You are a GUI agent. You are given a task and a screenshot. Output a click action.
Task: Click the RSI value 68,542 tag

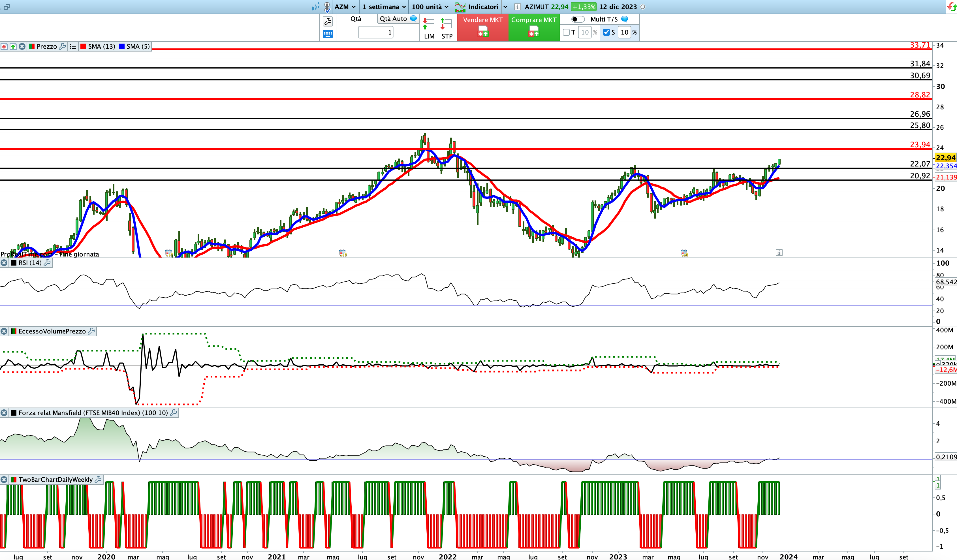pyautogui.click(x=946, y=282)
